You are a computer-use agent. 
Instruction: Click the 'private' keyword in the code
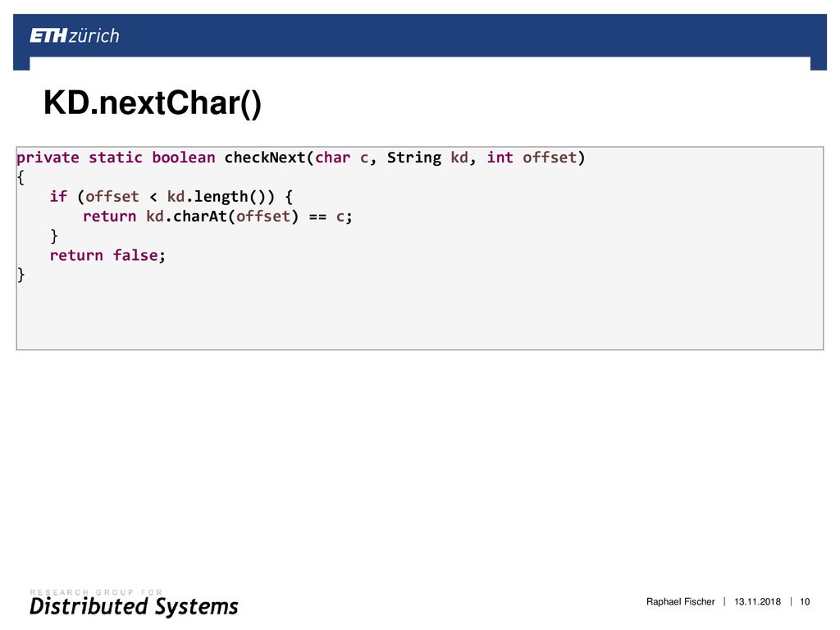[48, 157]
